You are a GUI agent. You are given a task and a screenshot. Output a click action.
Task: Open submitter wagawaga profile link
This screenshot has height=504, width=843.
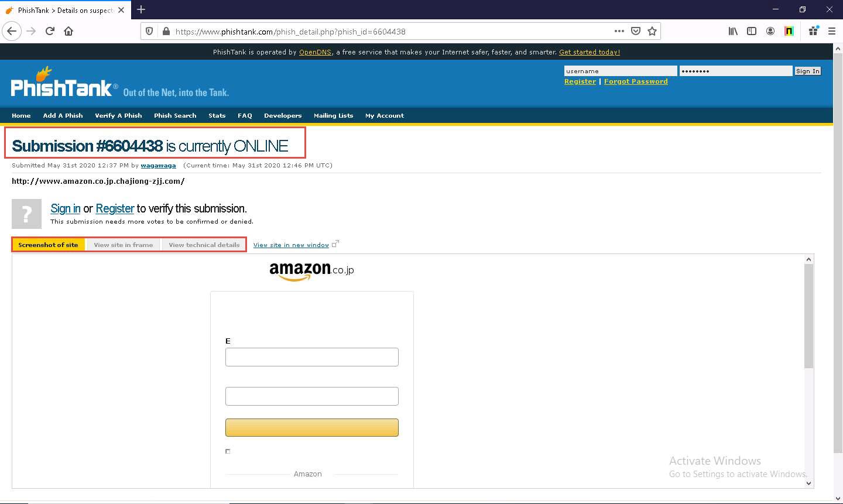pos(158,165)
